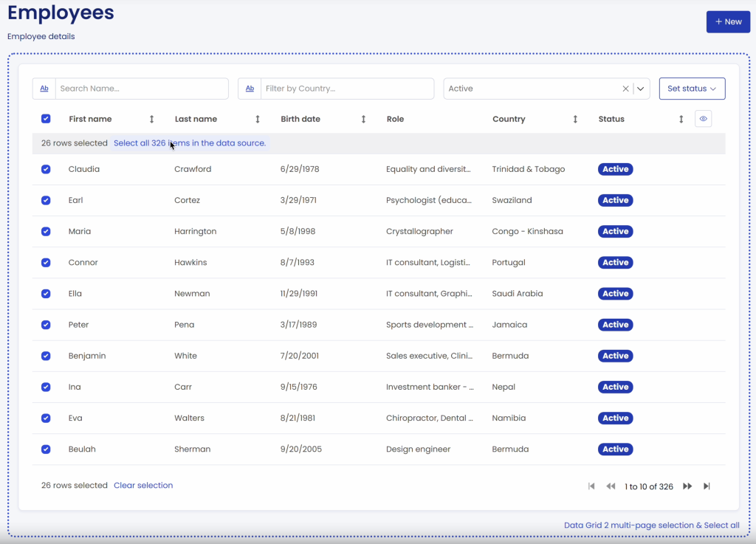Open Search Name filter type selector
Screen dimensions: 756x544
[44, 89]
